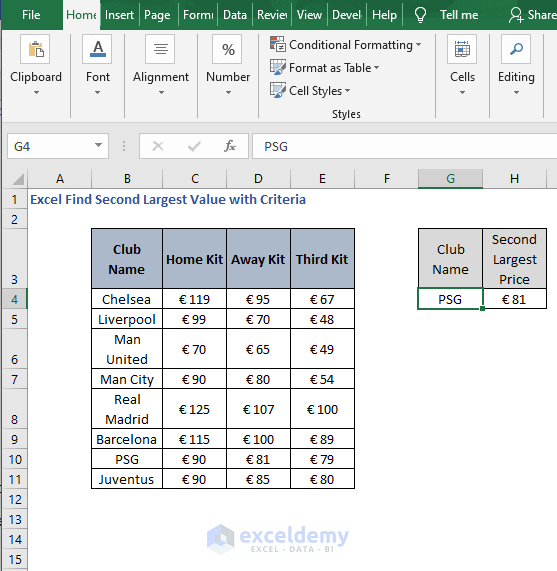Switch to the Developer tab
The width and height of the screenshot is (557, 571).
[x=347, y=15]
